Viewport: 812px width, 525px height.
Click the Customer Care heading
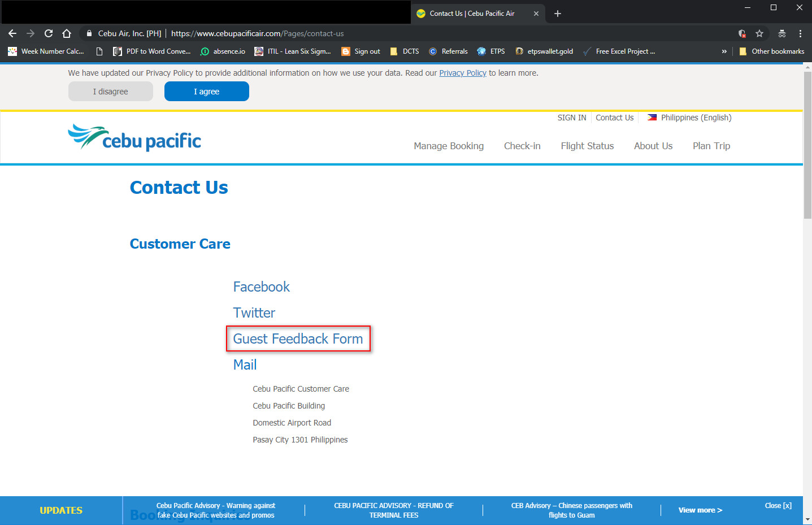[x=180, y=244]
